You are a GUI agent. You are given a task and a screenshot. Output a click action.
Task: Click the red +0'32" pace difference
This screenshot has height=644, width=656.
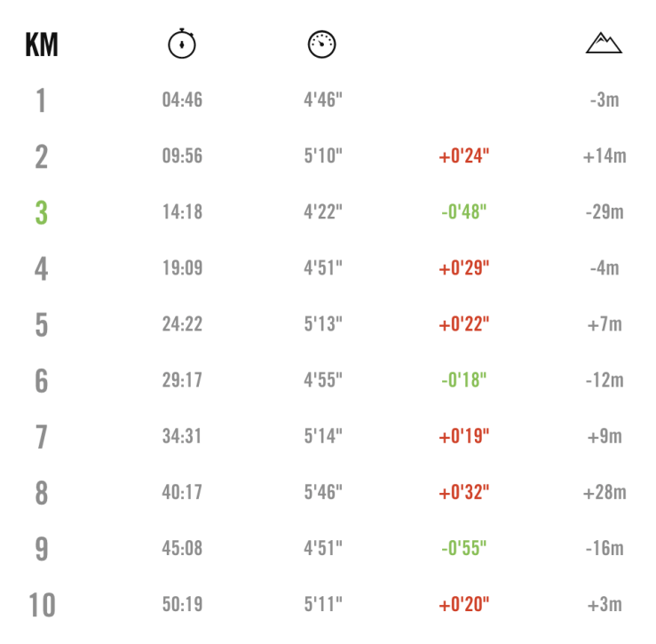(x=464, y=492)
